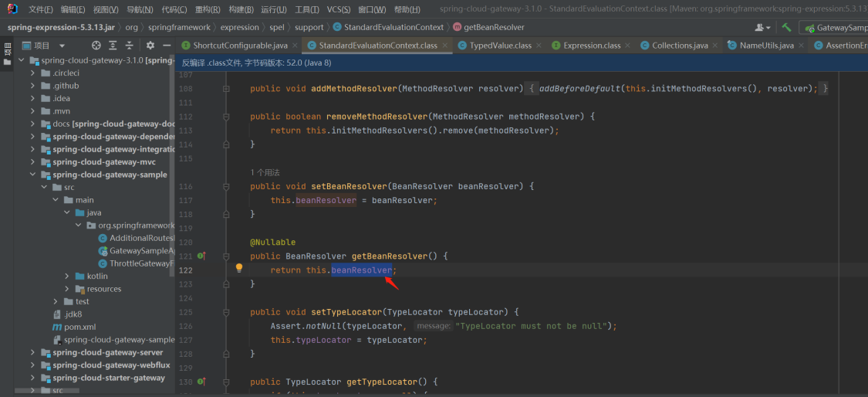Select pom.xml in project tree
868x397 pixels.
coord(74,327)
